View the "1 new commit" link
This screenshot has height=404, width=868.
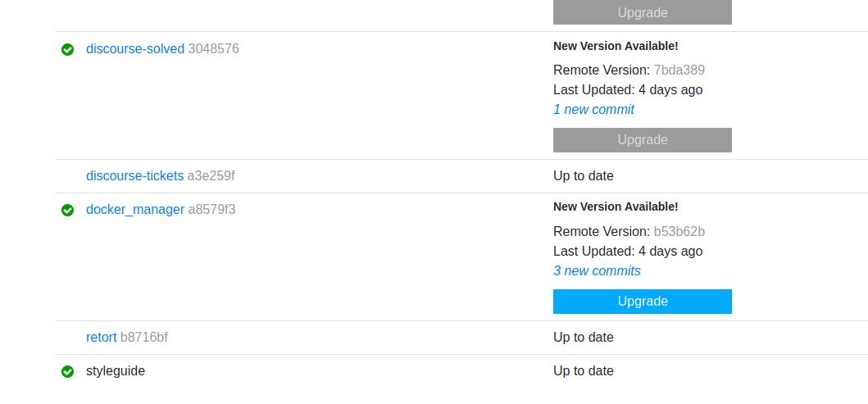[x=593, y=110]
